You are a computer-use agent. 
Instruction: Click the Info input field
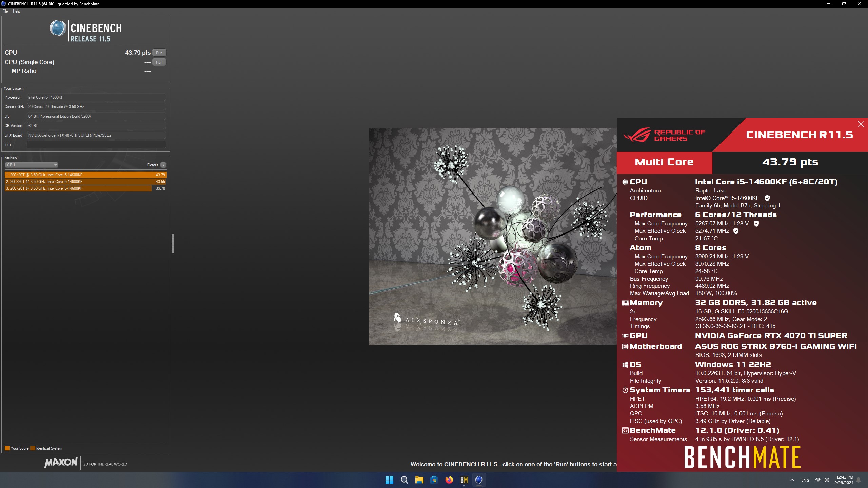(96, 145)
